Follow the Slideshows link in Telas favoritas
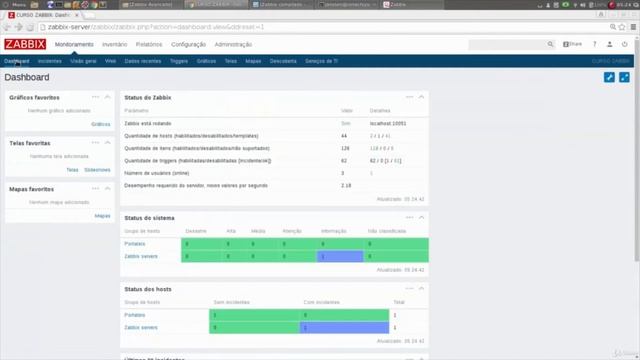The height and width of the screenshot is (360, 640). [97, 170]
